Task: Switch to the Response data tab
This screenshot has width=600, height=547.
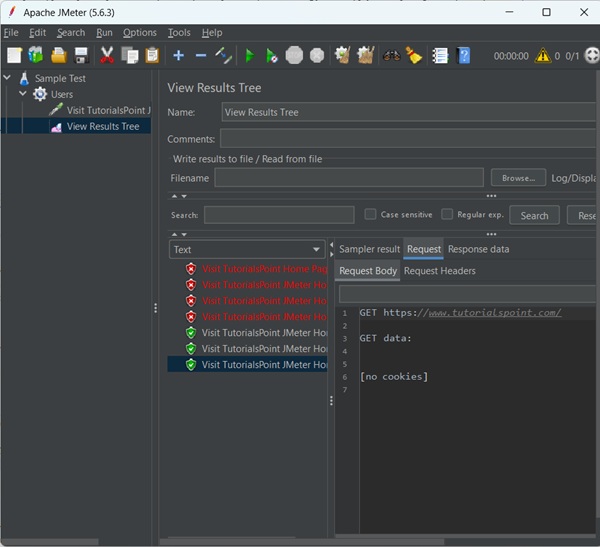Action: (478, 249)
